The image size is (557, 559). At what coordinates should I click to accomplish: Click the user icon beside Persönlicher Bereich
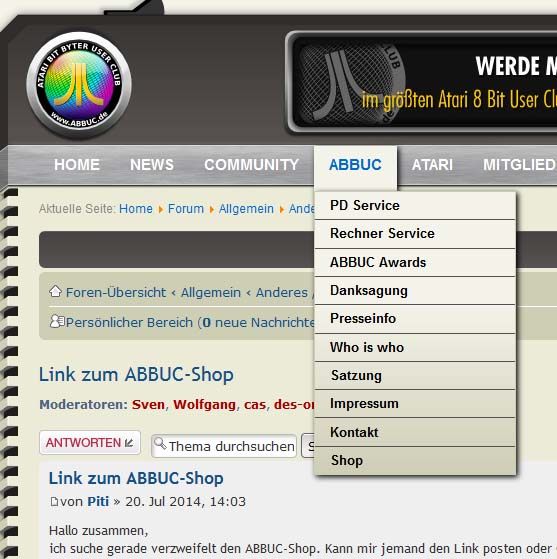click(x=57, y=321)
